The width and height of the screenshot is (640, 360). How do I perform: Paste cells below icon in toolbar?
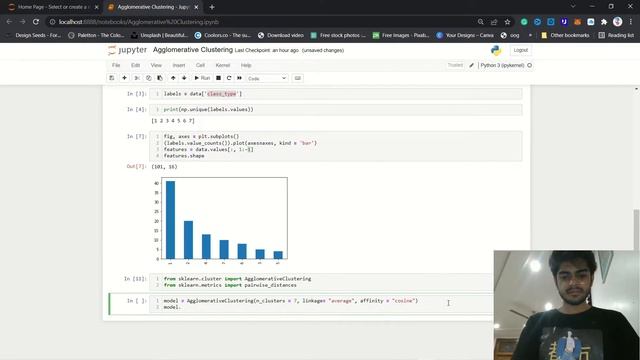pyautogui.click(x=160, y=78)
